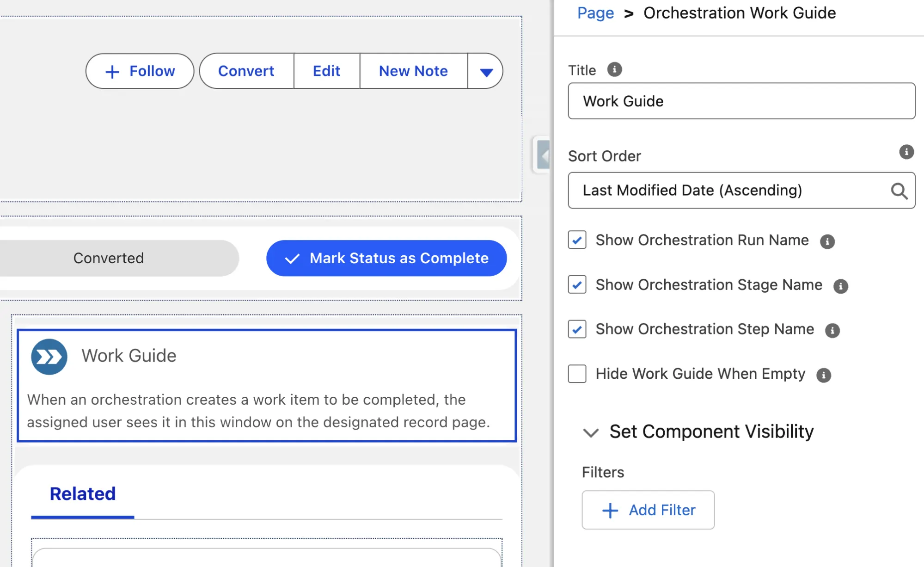Uncheck Show Orchestration Run Name checkbox
This screenshot has width=924, height=567.
577,240
